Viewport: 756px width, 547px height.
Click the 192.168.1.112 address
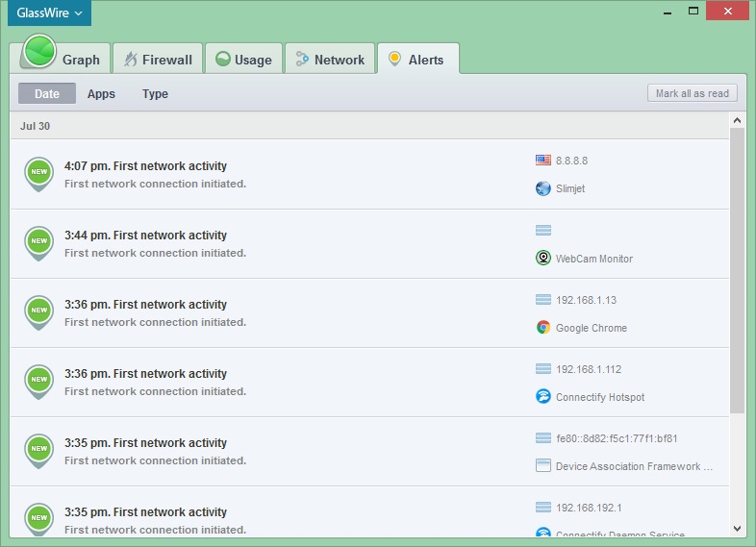point(589,370)
